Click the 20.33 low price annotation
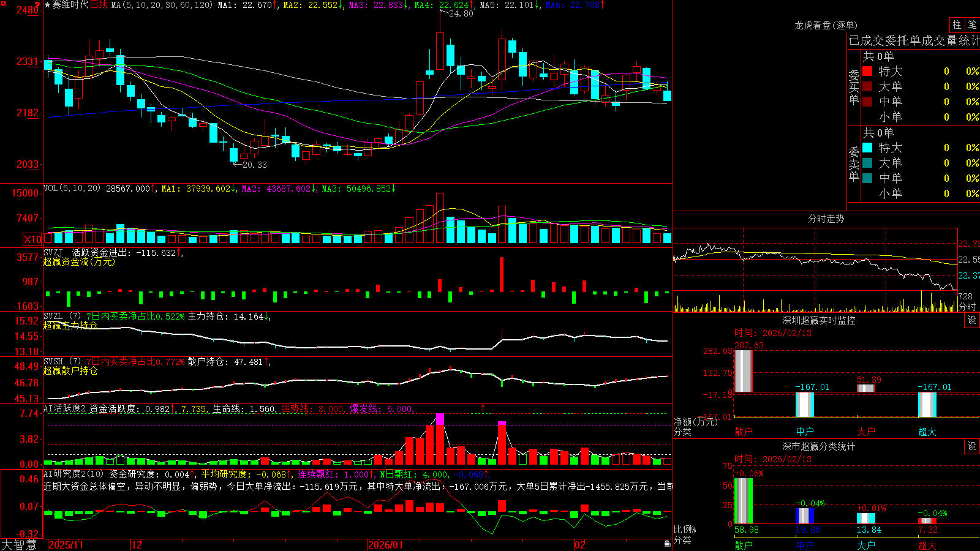 (x=255, y=165)
